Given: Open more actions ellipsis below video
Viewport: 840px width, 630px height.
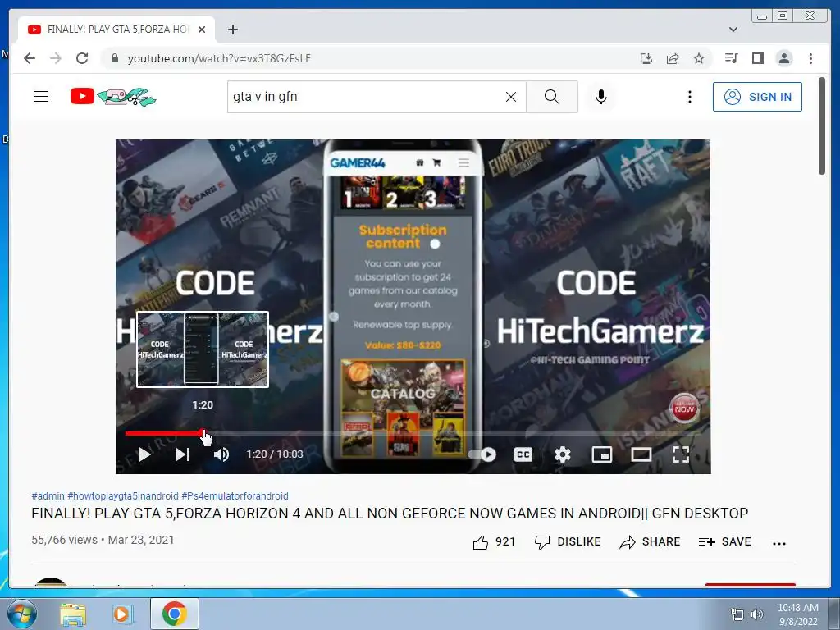Looking at the screenshot, I should [779, 543].
